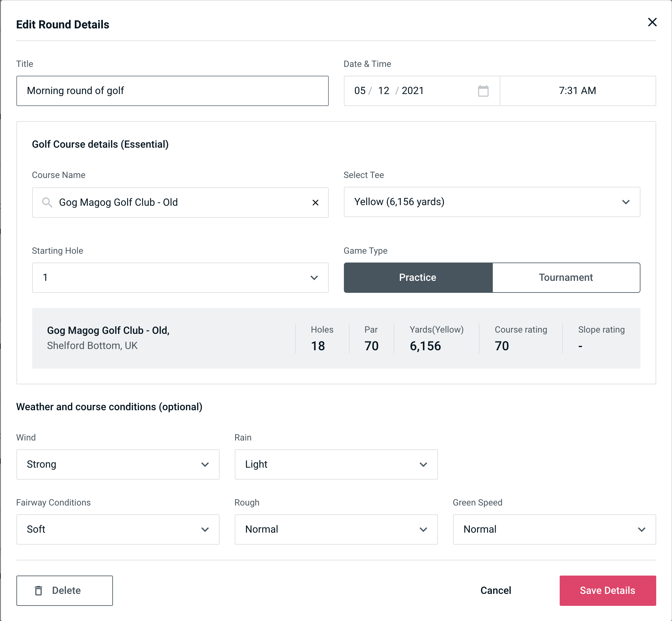Click the calendar icon next to date
This screenshot has width=672, height=621.
point(482,91)
